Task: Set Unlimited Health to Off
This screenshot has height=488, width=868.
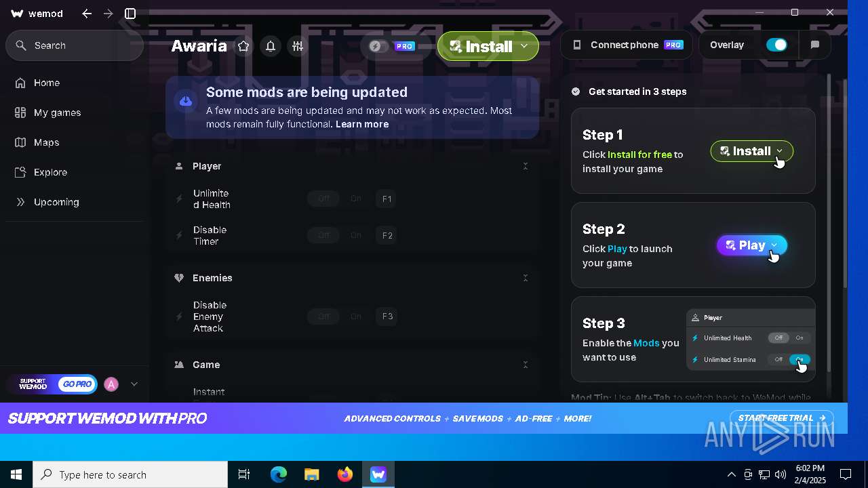Action: tap(323, 199)
